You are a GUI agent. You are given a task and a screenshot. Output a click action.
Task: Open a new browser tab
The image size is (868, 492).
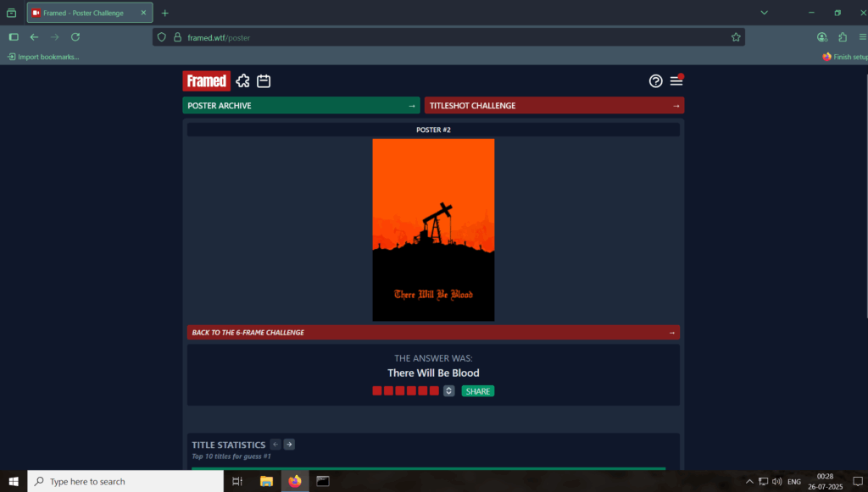[x=164, y=13]
